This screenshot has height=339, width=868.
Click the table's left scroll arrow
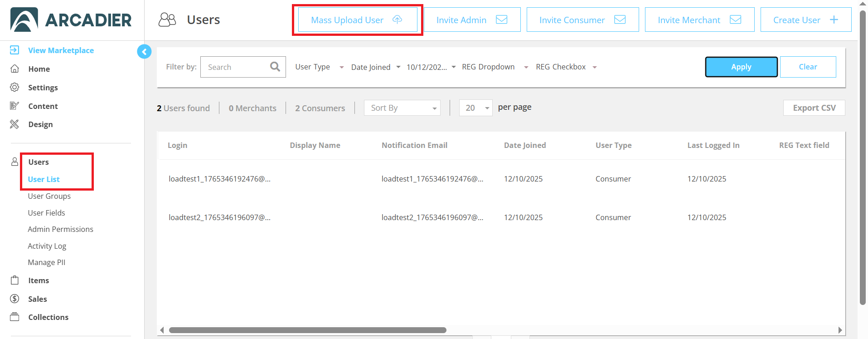point(162,330)
